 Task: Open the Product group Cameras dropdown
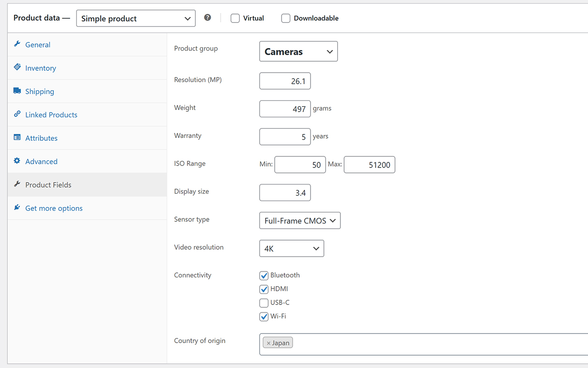tap(298, 51)
